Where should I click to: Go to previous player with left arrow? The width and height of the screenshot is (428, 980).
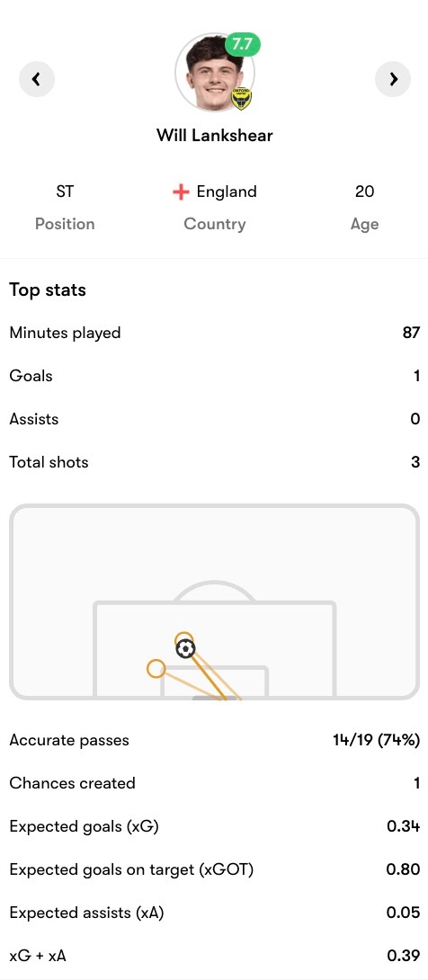(37, 79)
